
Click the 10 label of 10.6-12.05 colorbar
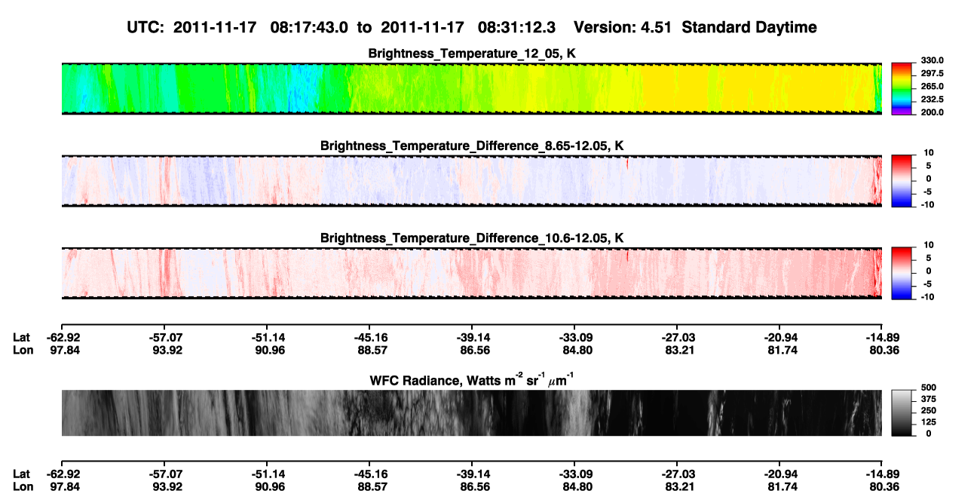(929, 244)
